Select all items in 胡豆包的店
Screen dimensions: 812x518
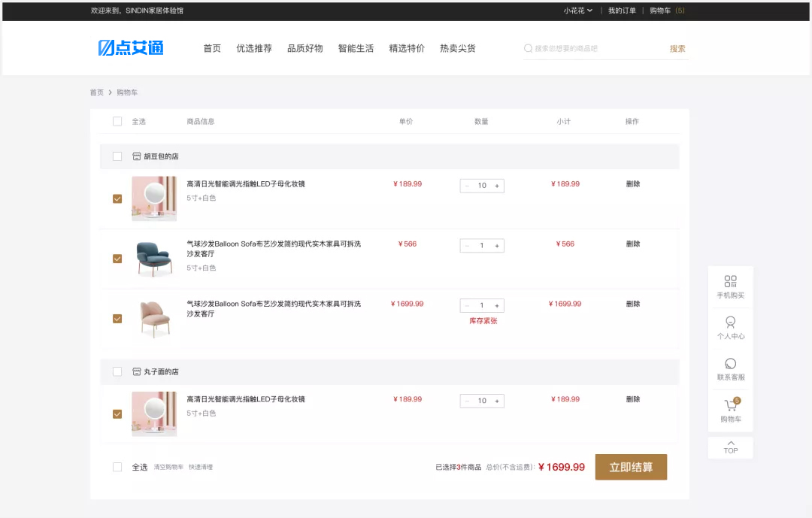tap(117, 156)
